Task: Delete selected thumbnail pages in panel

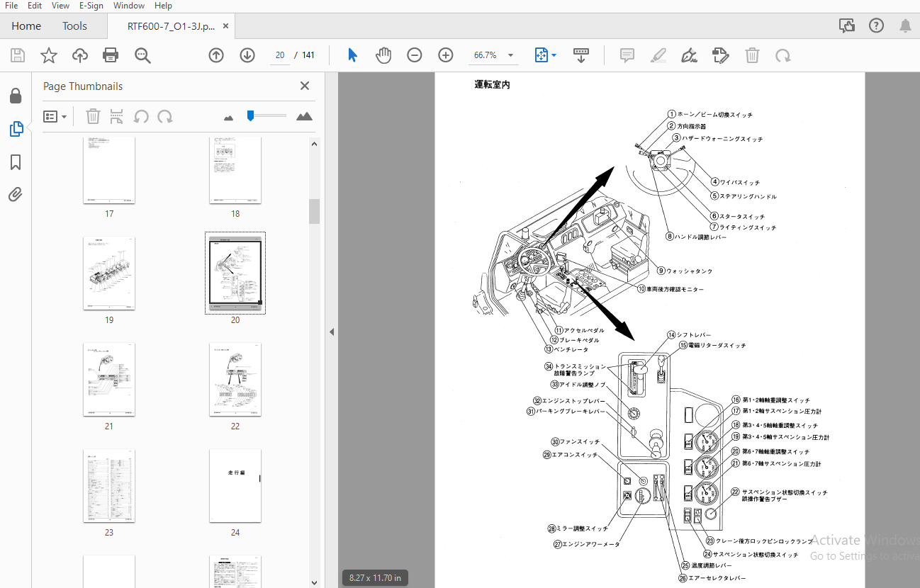Action: [x=93, y=116]
